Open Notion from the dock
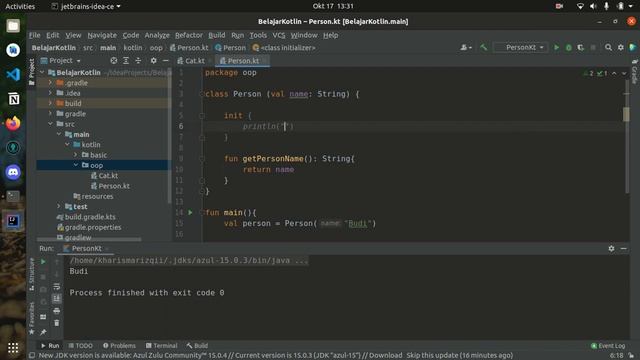Screen dimensions: 640x360 point(13,99)
